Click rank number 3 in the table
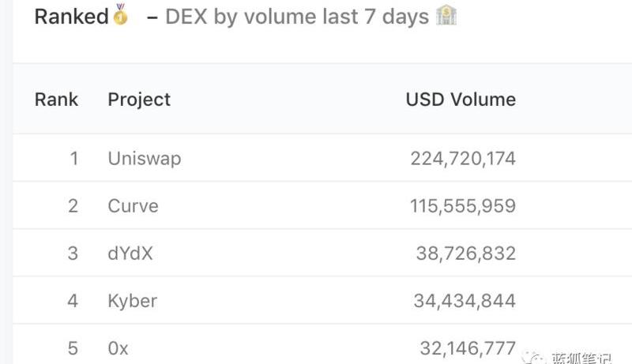 (73, 253)
